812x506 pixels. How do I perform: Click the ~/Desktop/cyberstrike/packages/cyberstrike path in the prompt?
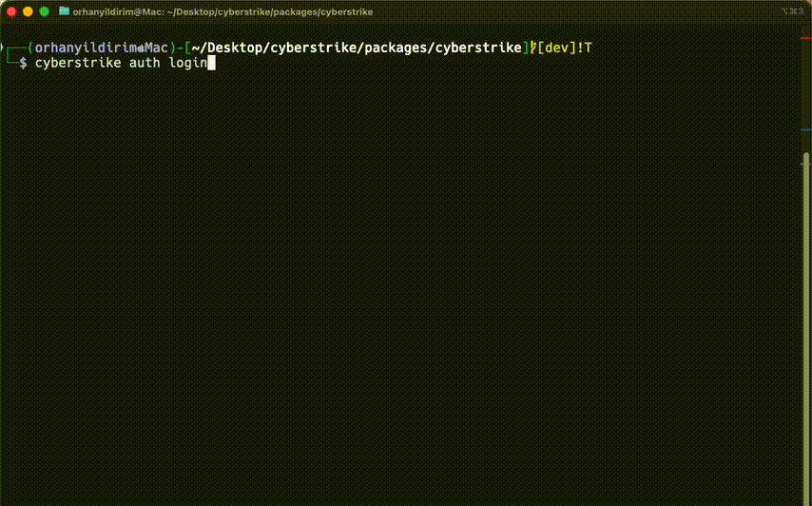[x=357, y=48]
